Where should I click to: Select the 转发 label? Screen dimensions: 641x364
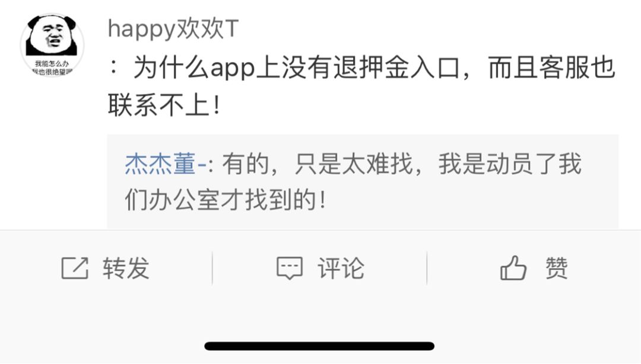(126, 269)
